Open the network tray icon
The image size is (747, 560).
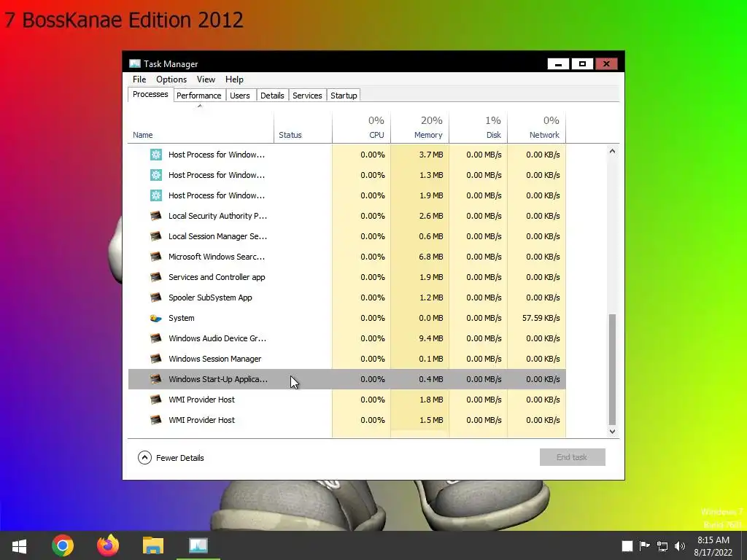(x=662, y=546)
